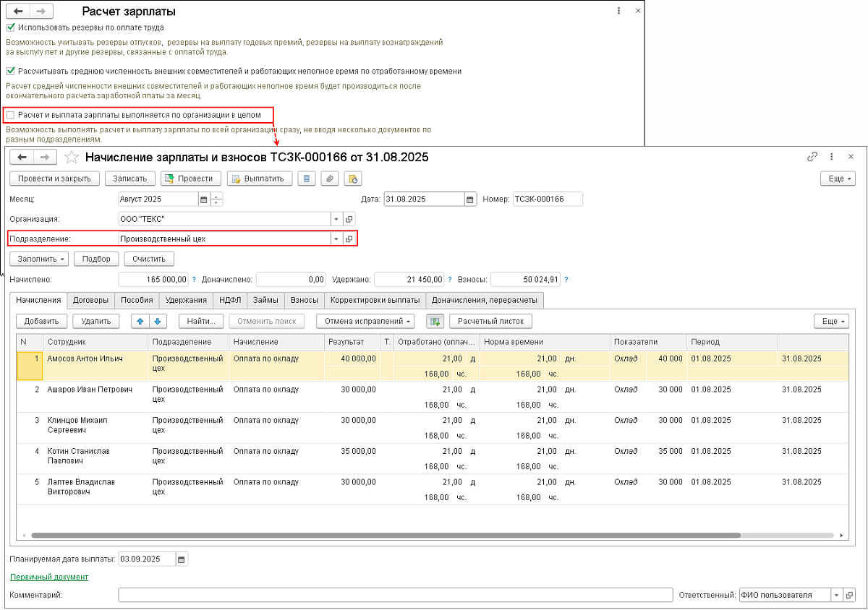Move row down with blue down arrow
Image resolution: width=868 pixels, height=610 pixels.
157,321
